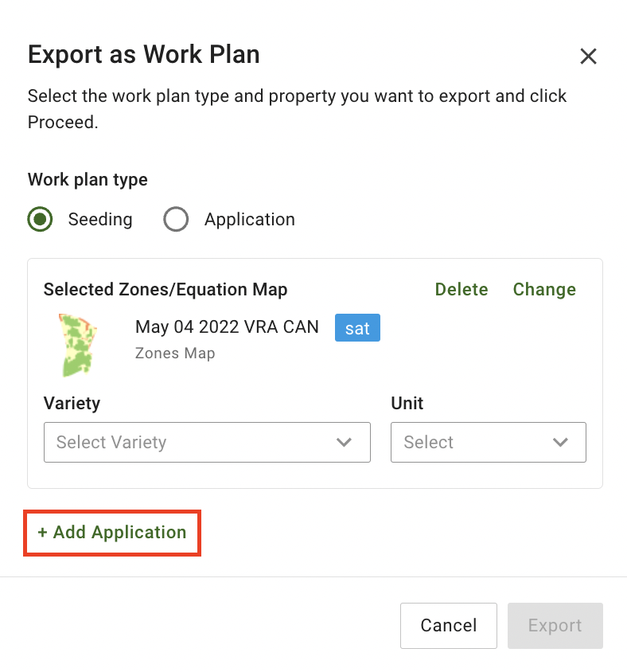The image size is (627, 672).
Task: Click the May 04 2022 VRA CAN title
Action: coord(227,326)
